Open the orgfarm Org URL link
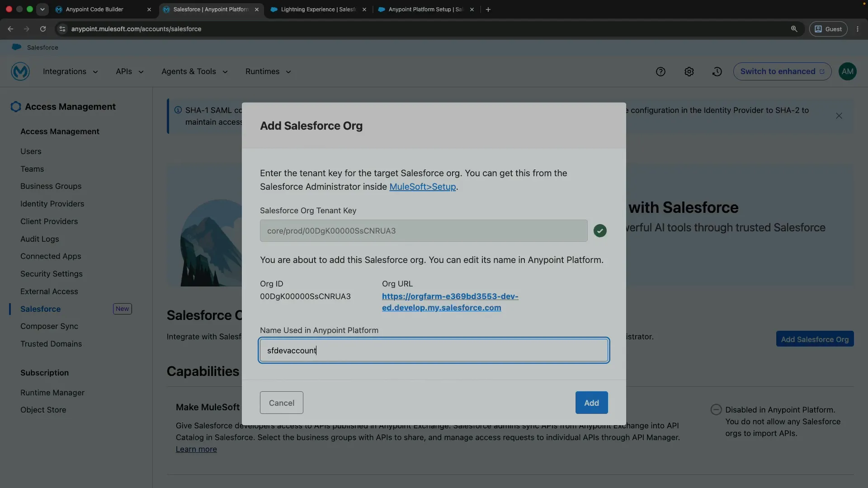The width and height of the screenshot is (868, 488). (x=450, y=302)
